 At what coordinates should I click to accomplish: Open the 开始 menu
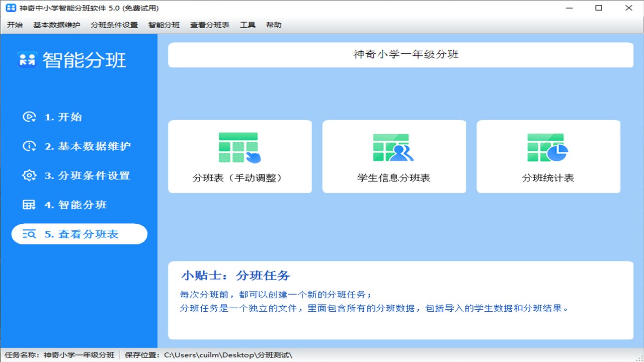14,24
